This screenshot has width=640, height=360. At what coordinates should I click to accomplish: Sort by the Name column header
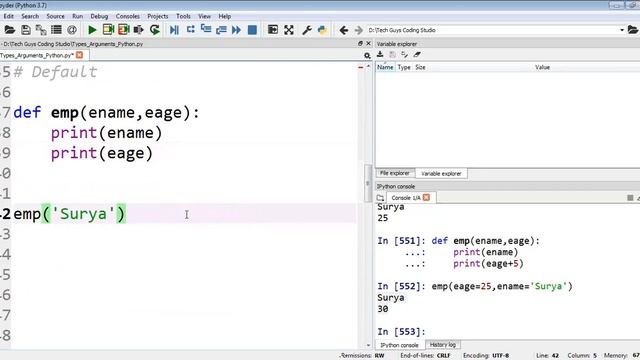coord(385,67)
